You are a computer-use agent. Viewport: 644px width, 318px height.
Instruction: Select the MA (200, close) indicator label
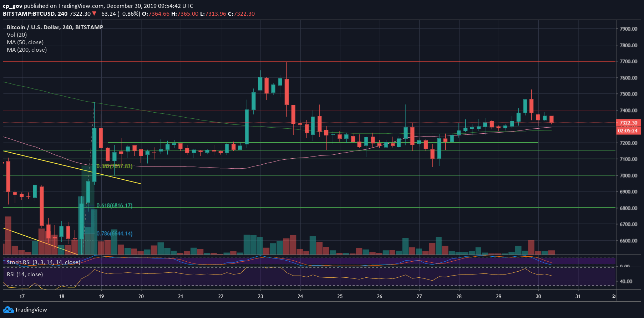pyautogui.click(x=27, y=50)
